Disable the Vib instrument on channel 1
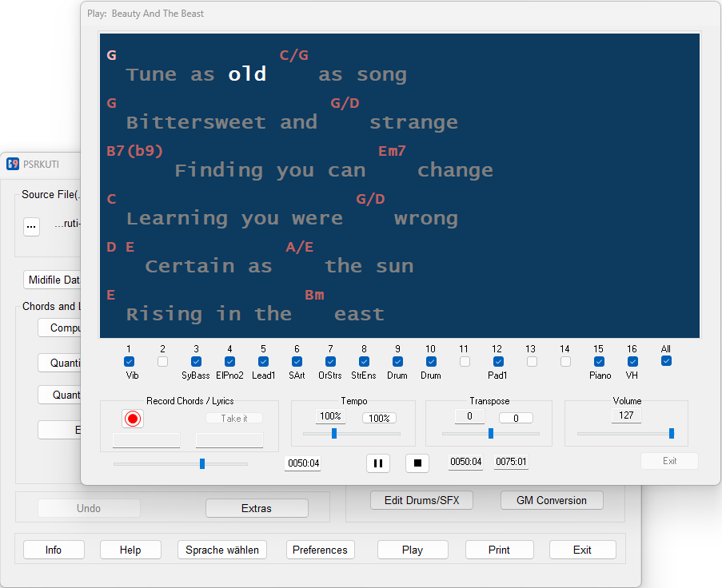722x588 pixels. pos(129,361)
